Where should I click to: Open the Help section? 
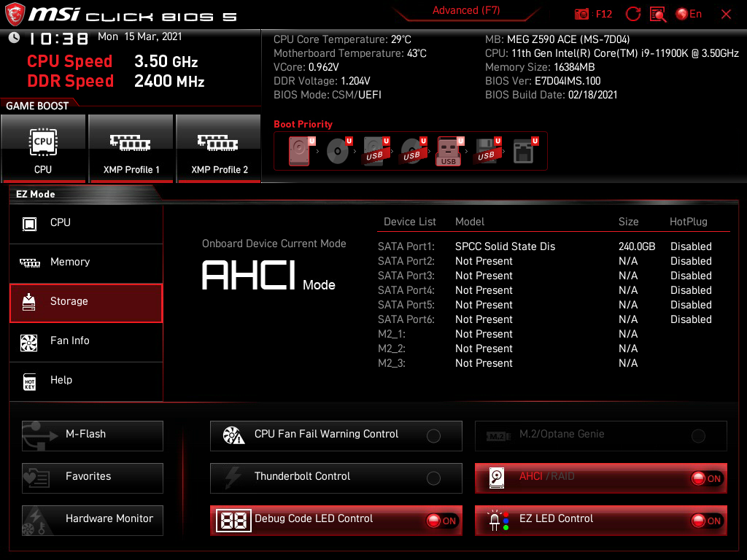pos(86,381)
